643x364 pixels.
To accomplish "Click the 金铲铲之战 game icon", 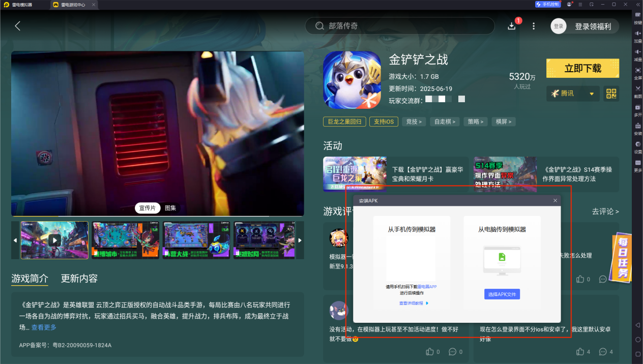I will pyautogui.click(x=352, y=80).
